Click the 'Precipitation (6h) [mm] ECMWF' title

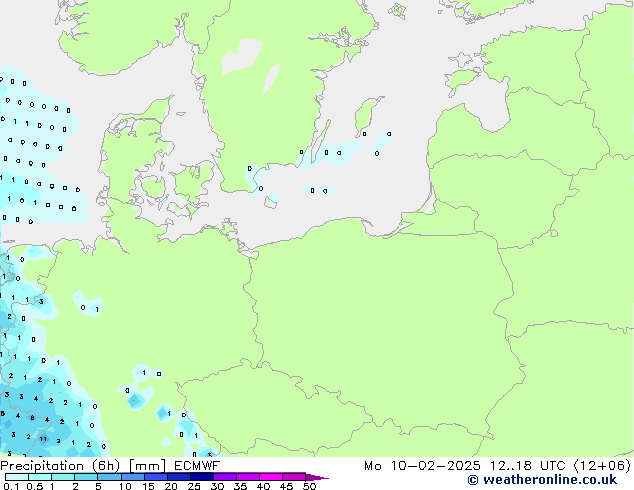[x=110, y=466]
